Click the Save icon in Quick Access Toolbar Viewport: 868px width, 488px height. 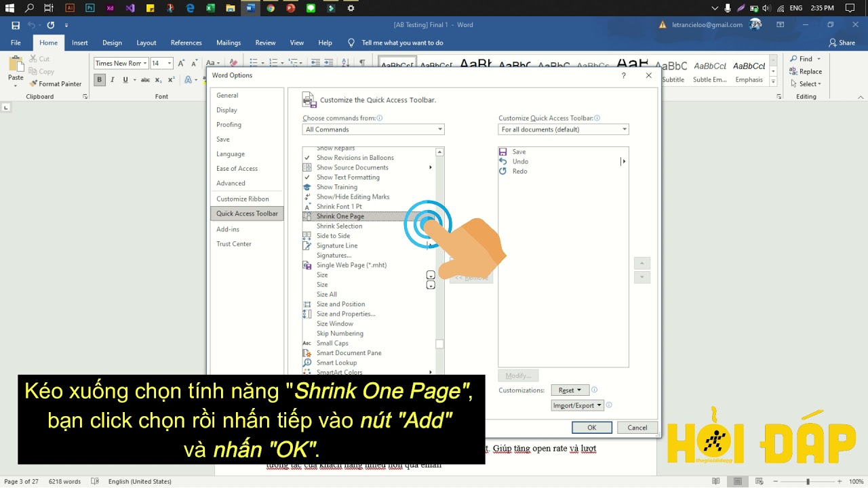(x=16, y=25)
